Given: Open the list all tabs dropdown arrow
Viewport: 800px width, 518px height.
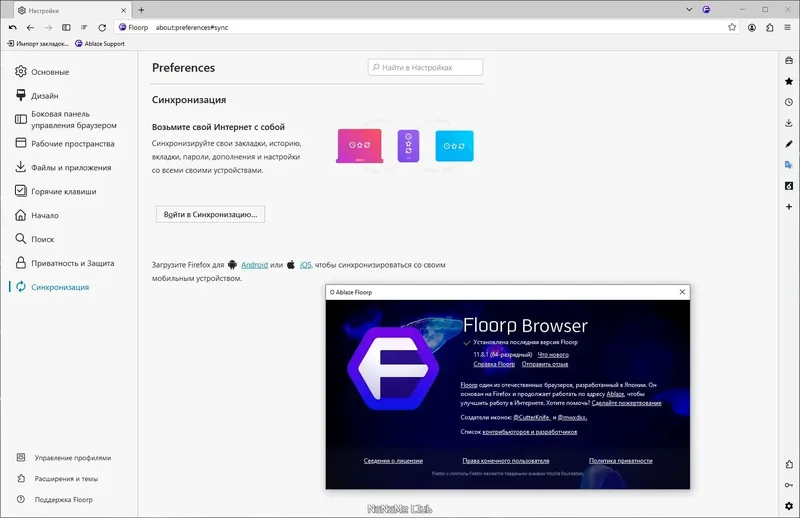Looking at the screenshot, I should point(689,9).
